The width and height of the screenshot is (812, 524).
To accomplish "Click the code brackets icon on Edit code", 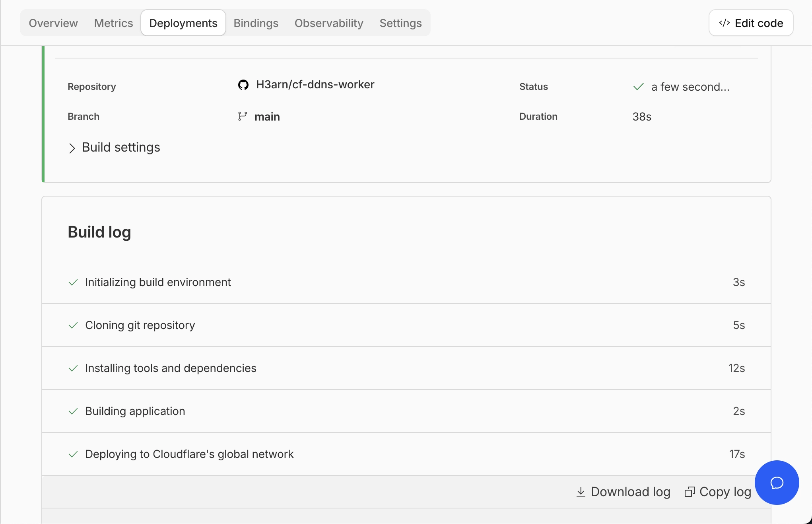I will [x=724, y=23].
